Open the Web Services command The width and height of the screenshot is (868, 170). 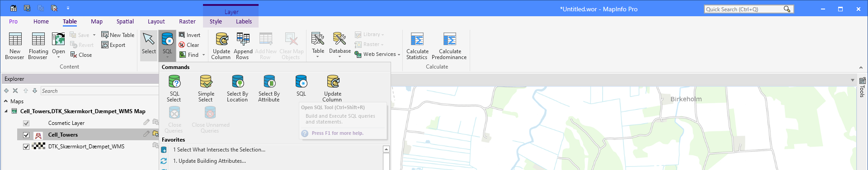(375, 54)
